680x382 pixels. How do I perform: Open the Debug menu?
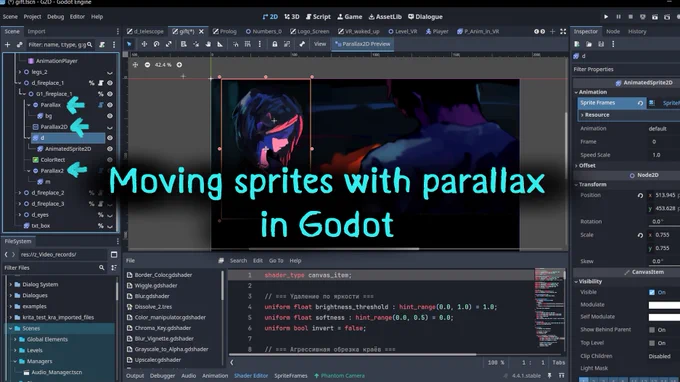pos(55,16)
